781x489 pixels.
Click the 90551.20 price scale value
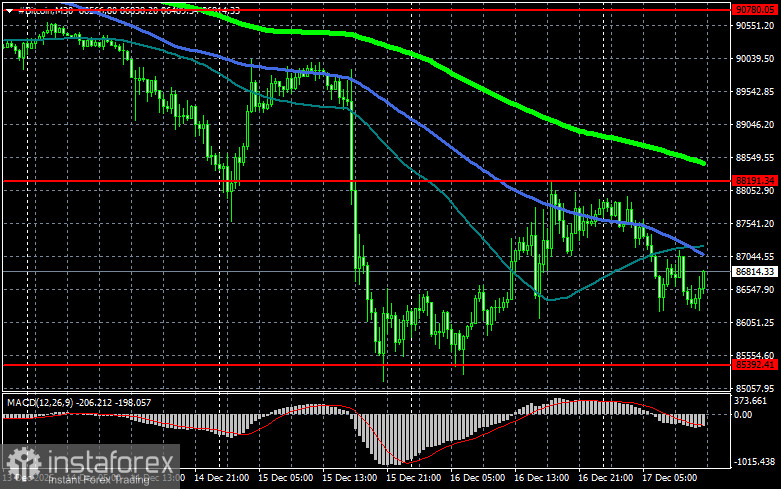pyautogui.click(x=755, y=25)
